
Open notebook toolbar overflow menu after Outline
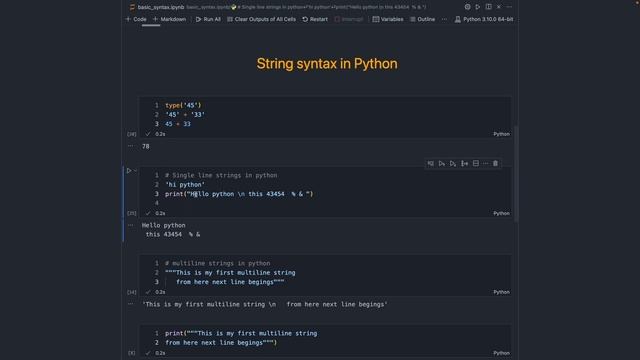[x=444, y=19]
